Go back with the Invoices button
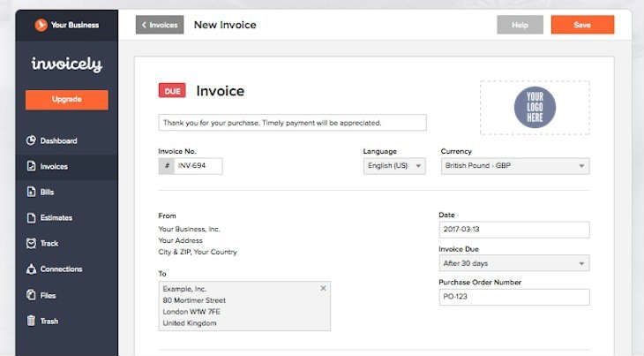 tap(160, 25)
